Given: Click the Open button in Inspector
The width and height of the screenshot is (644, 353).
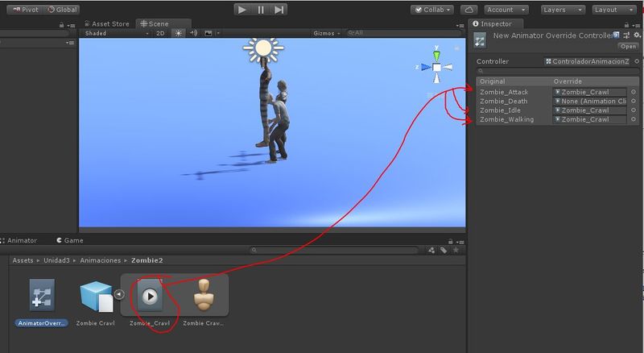Looking at the screenshot, I should click(628, 47).
